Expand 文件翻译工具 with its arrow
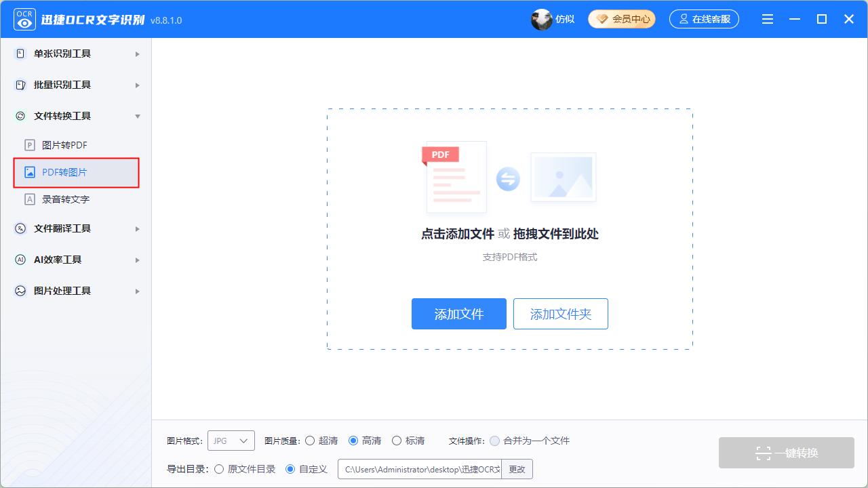Screen dimensions: 868x488 click(x=138, y=228)
